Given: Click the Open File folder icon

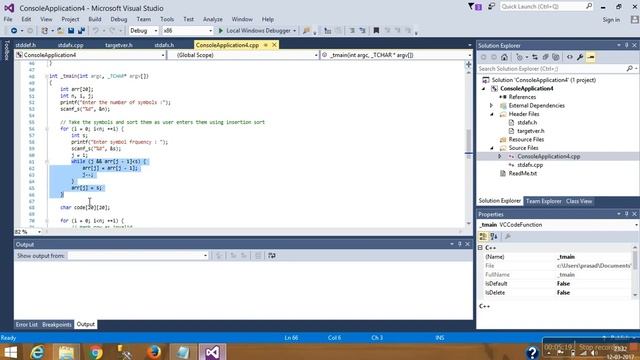Looking at the screenshot, I should (60, 31).
